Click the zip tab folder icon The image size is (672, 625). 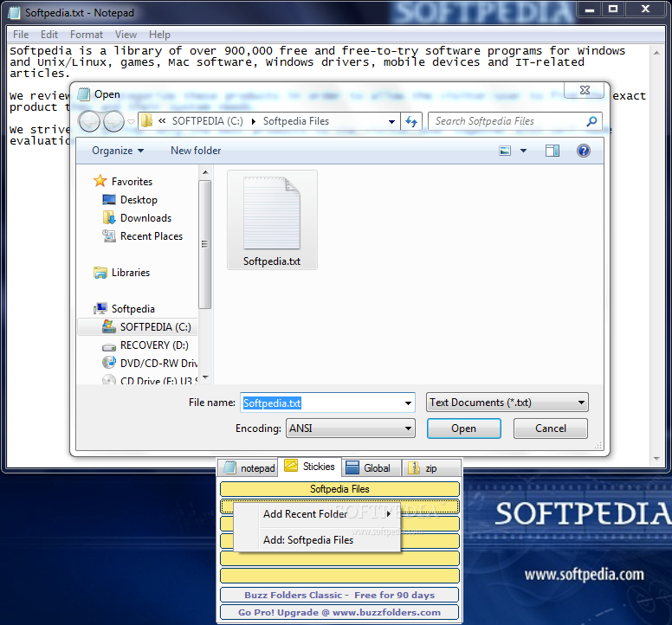coord(414,467)
